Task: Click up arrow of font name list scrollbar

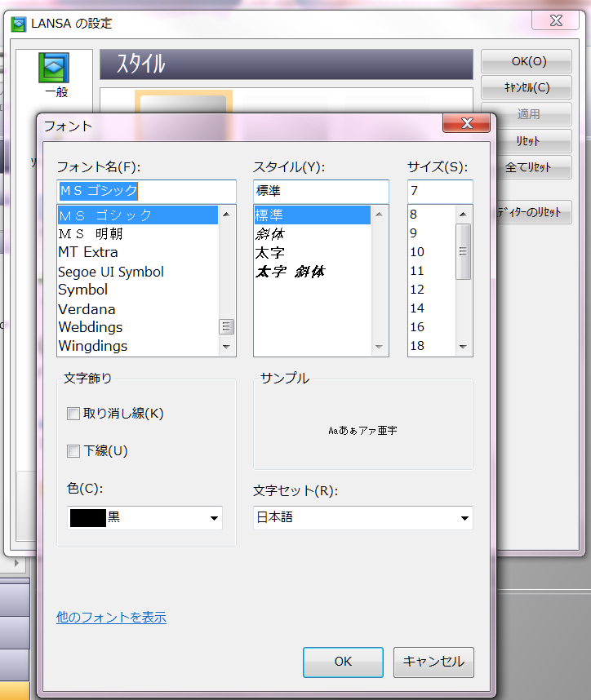Action: (x=226, y=215)
